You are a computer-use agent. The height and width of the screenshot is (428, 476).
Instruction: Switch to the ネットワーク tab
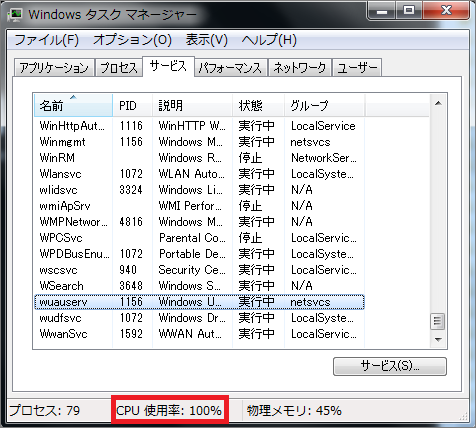[300, 68]
